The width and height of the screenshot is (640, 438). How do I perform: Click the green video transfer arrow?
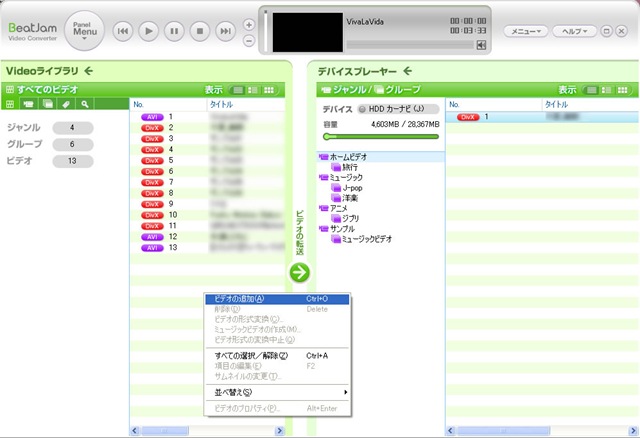pyautogui.click(x=300, y=271)
